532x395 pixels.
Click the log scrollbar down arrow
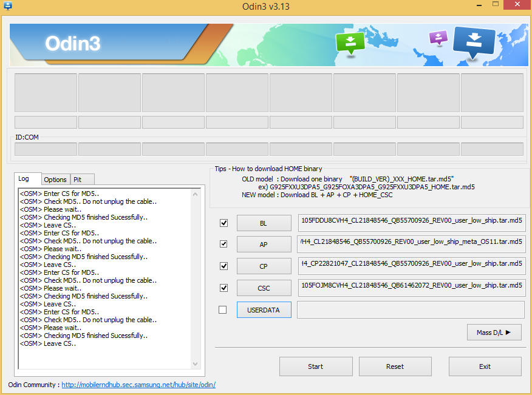click(x=196, y=364)
